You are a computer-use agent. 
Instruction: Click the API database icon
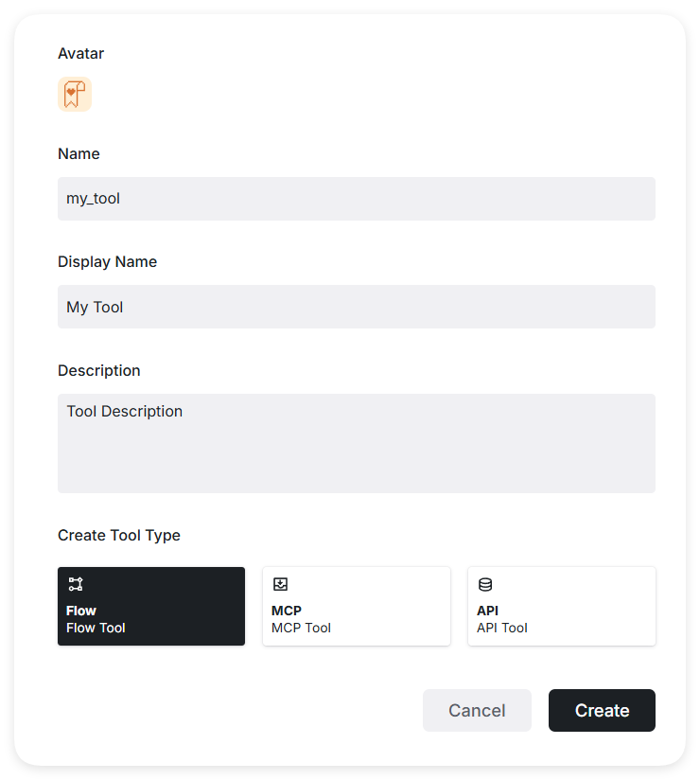click(485, 584)
